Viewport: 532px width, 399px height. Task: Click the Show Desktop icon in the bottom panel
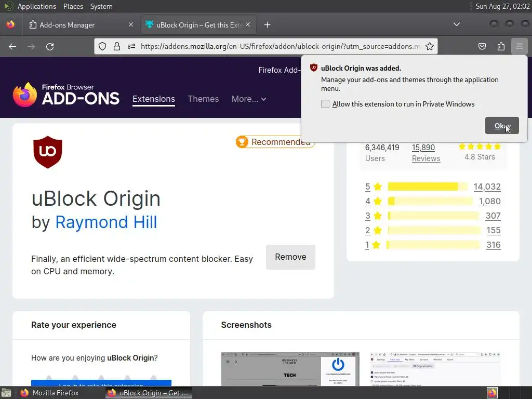coord(6,393)
